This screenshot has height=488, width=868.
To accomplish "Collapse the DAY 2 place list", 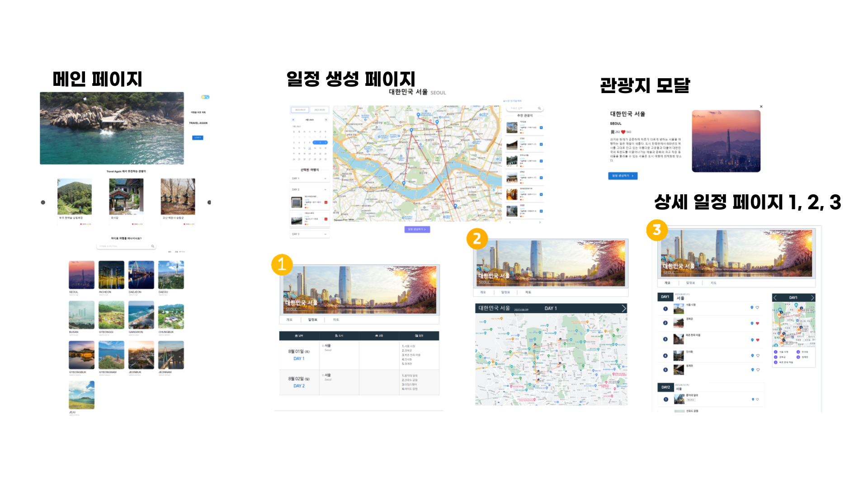I will pyautogui.click(x=325, y=189).
